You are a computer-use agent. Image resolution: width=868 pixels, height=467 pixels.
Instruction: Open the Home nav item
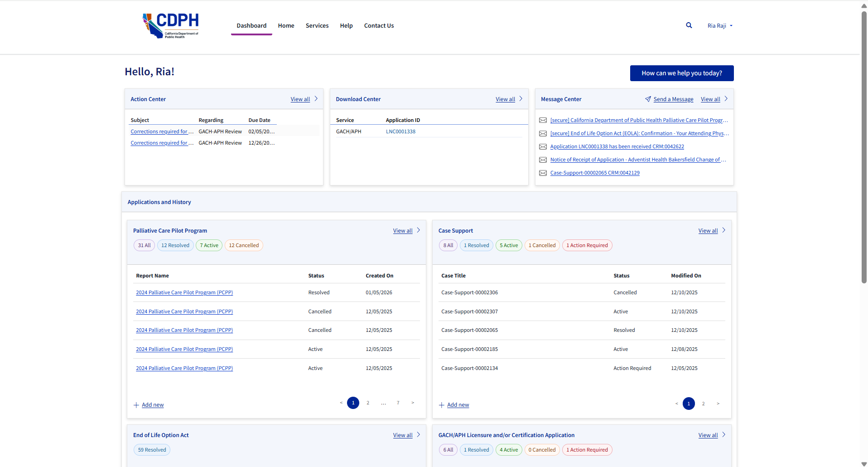(x=286, y=26)
